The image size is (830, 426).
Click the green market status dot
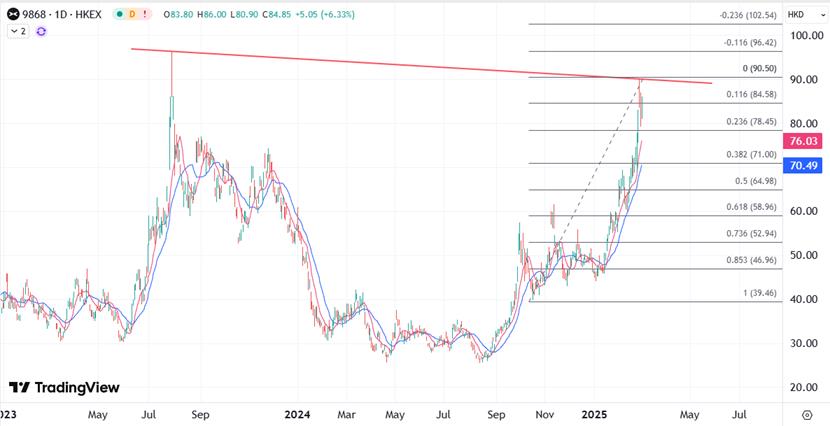pos(119,15)
